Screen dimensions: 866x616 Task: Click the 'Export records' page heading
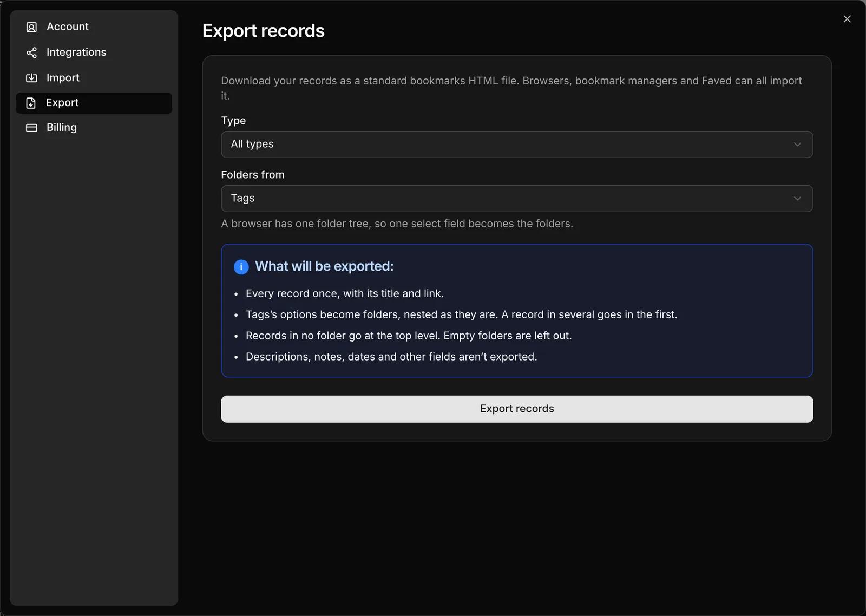[264, 31]
